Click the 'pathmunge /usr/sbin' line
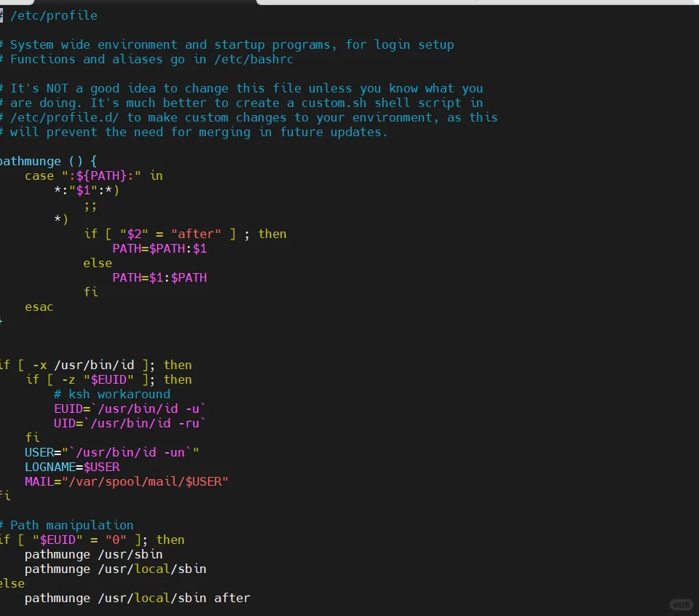 click(94, 555)
